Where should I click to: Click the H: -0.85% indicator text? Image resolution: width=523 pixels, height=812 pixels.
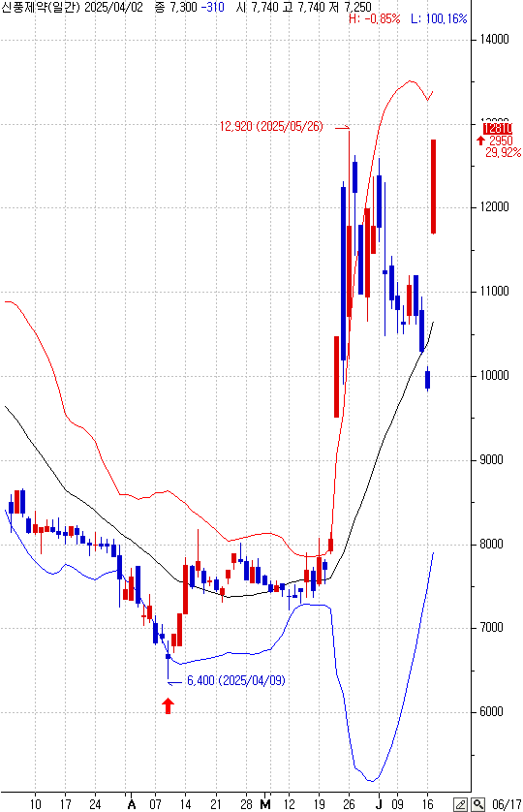[375, 19]
